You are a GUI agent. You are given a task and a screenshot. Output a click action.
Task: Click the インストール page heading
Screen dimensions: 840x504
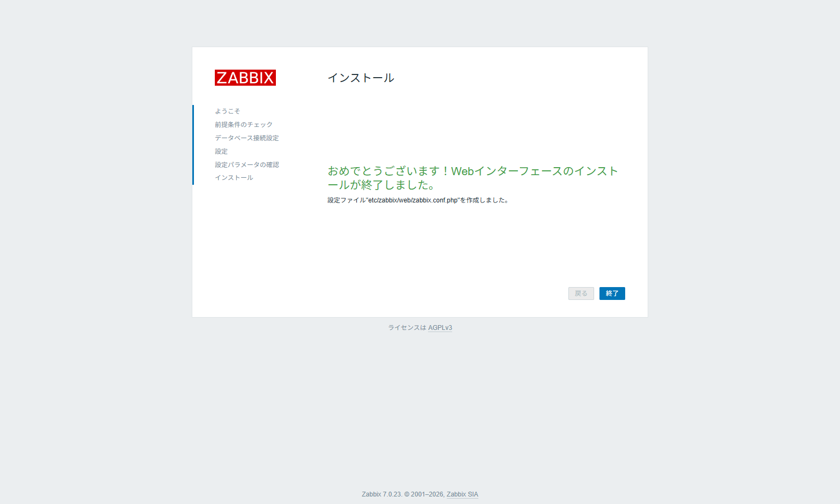point(361,78)
